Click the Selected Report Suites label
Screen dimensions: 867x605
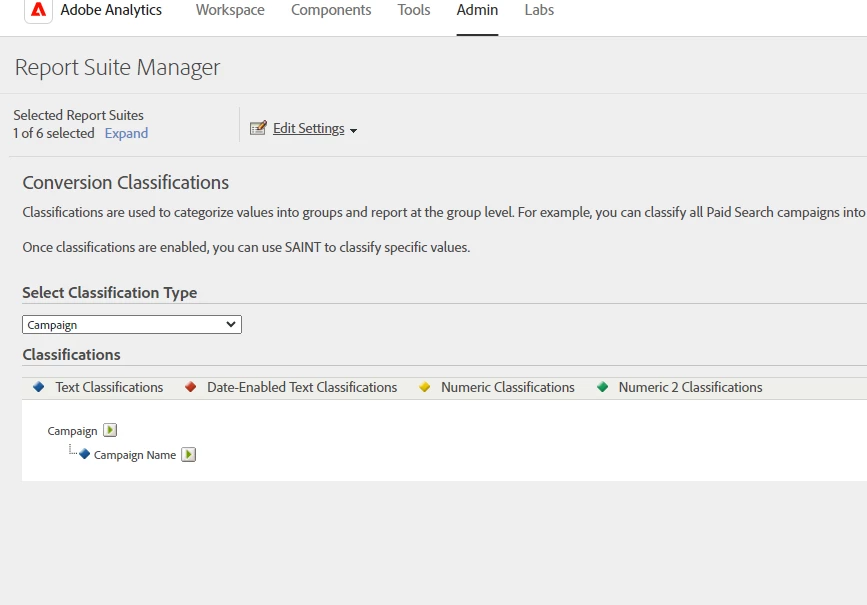pyautogui.click(x=79, y=115)
